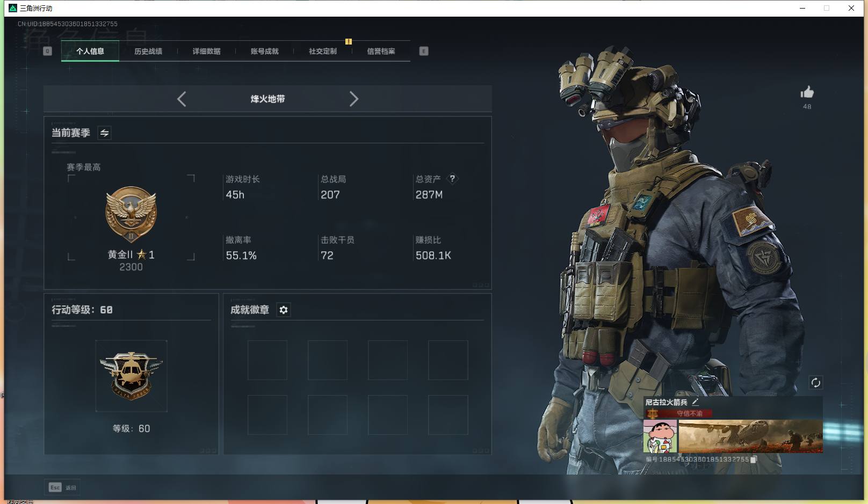Select the 社交定制 tab
The image size is (868, 504).
coord(323,51)
